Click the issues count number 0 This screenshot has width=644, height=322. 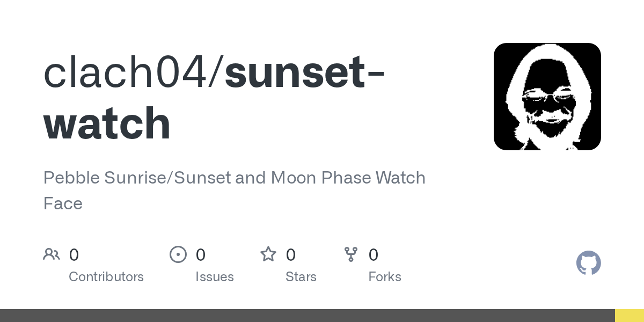(x=201, y=255)
